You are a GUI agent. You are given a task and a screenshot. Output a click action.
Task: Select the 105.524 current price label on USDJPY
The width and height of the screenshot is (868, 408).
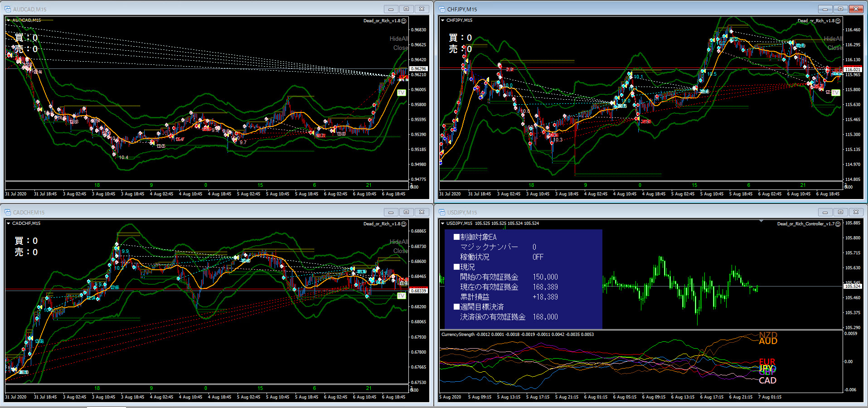(853, 287)
